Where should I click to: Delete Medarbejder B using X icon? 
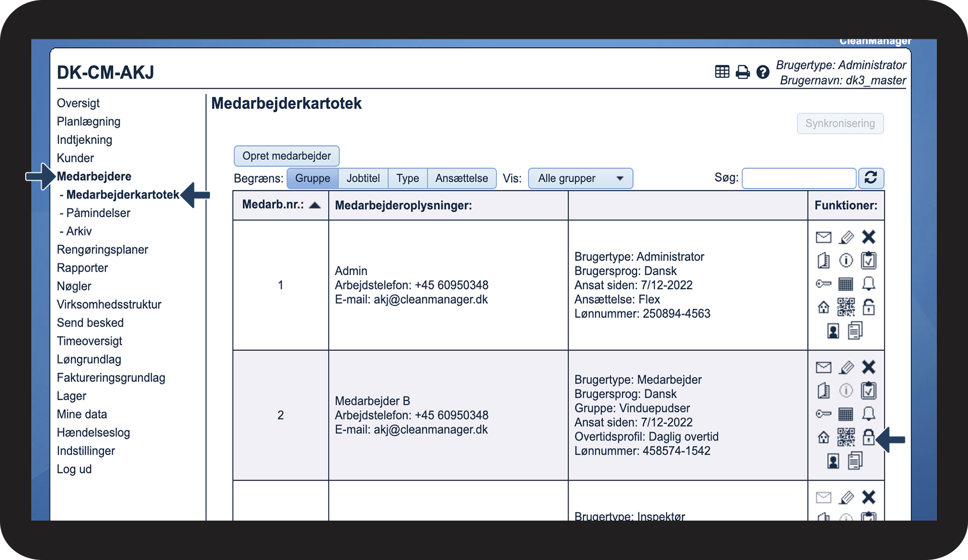(x=869, y=367)
